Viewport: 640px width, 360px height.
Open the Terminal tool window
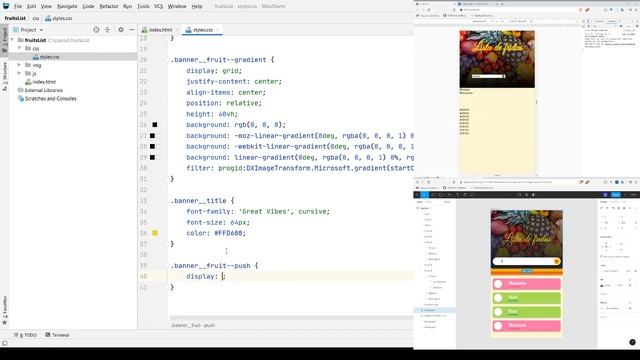57,335
